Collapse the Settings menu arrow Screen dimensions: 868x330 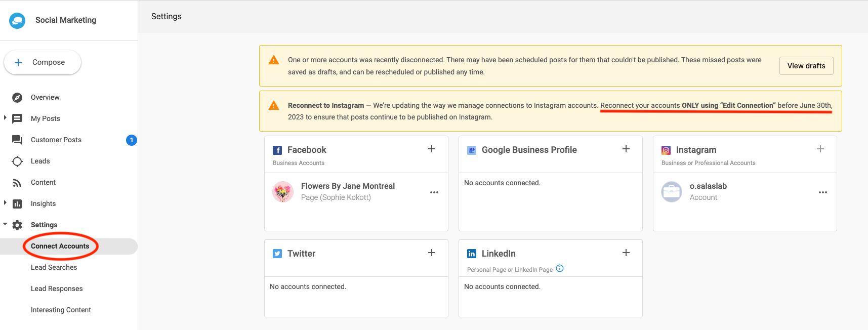tap(5, 224)
